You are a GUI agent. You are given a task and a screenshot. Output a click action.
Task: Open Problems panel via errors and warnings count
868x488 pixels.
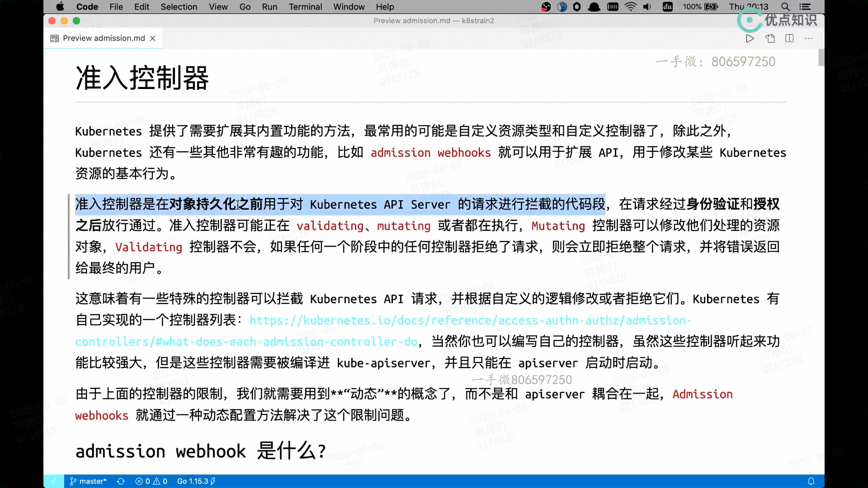pyautogui.click(x=151, y=481)
